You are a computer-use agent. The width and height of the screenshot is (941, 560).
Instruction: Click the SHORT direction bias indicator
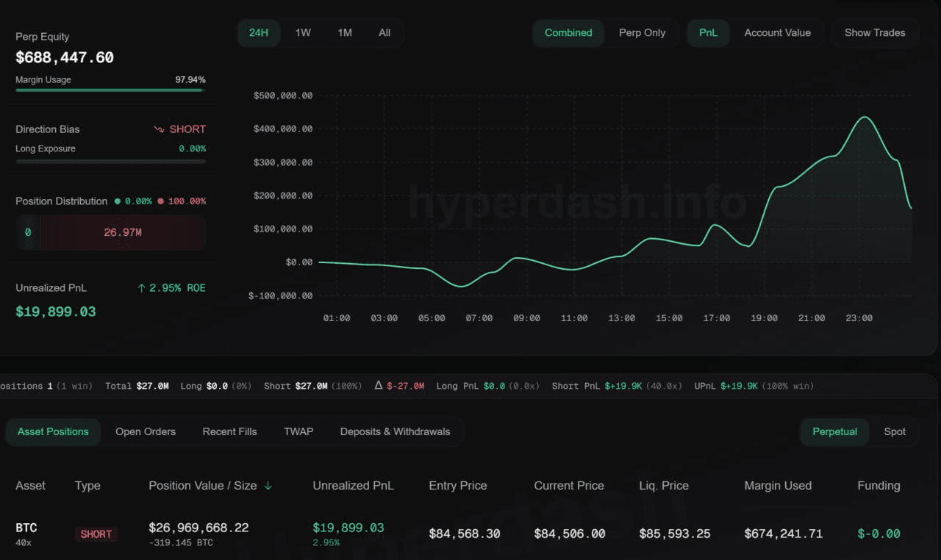[187, 129]
